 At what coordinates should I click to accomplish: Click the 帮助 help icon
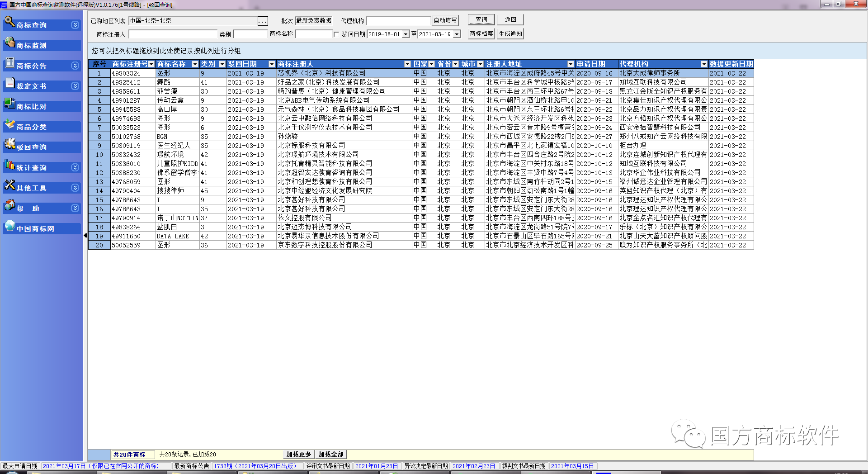pyautogui.click(x=9, y=205)
